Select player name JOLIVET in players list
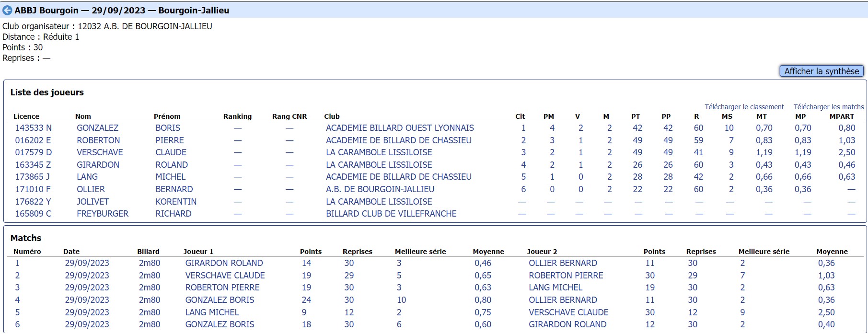The image size is (868, 334). point(93,202)
